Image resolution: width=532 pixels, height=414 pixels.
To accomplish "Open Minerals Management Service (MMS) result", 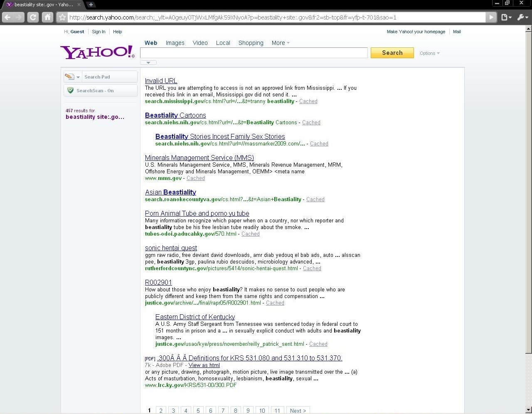I will coord(199,158).
